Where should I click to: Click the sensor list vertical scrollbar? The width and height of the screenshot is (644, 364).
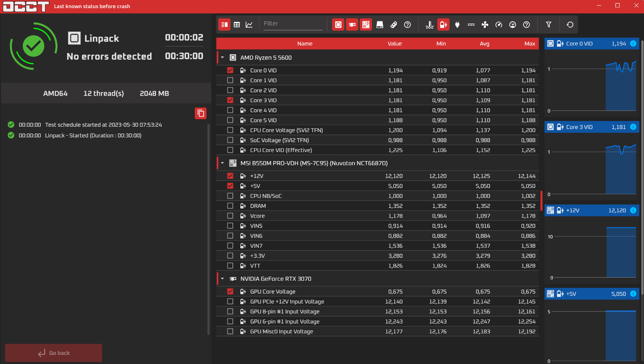(541, 201)
